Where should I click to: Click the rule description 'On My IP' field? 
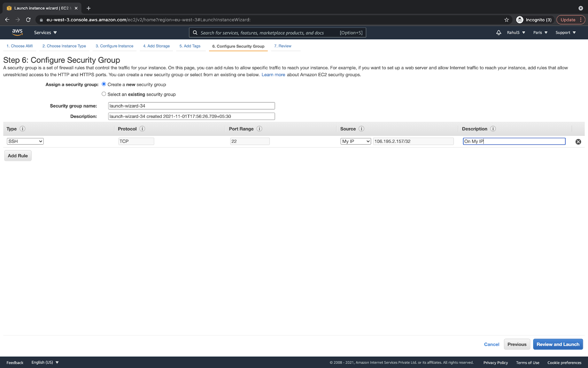pyautogui.click(x=514, y=141)
